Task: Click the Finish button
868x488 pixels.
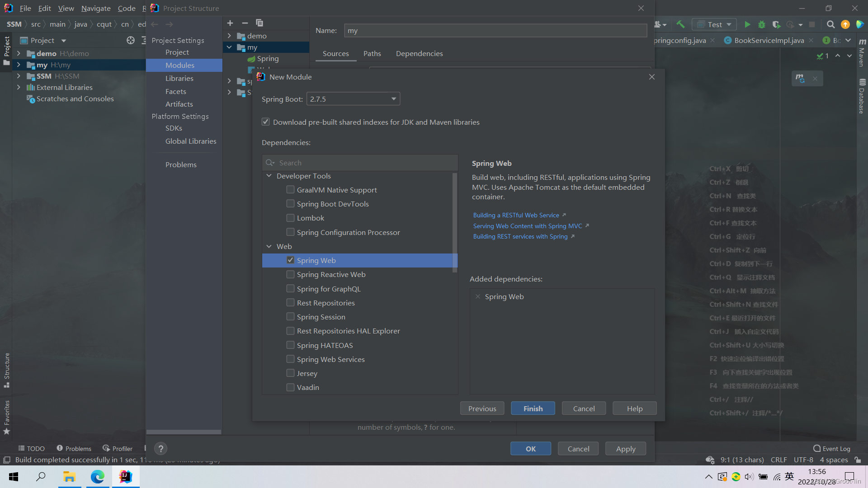Action: [533, 408]
